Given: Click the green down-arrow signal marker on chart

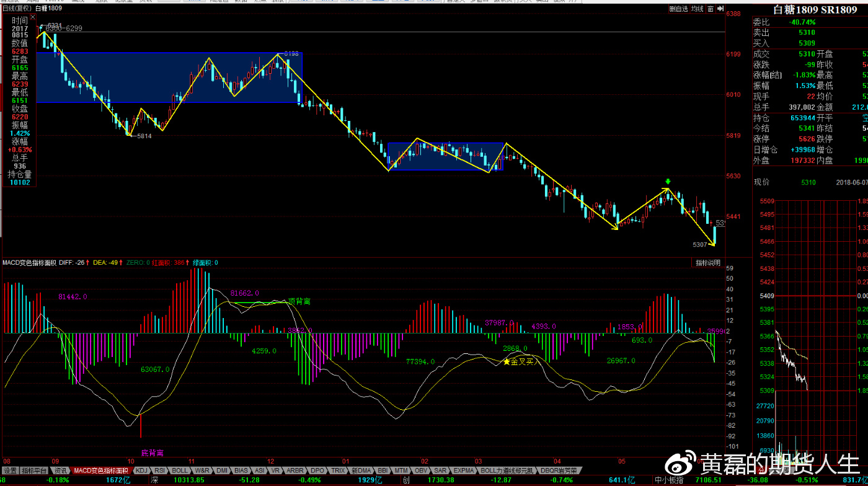Looking at the screenshot, I should [668, 182].
